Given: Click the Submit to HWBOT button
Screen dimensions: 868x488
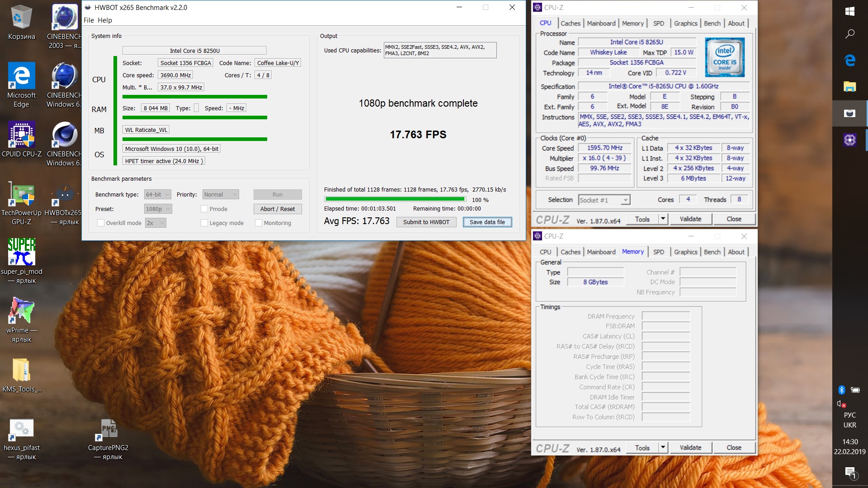Looking at the screenshot, I should tap(426, 222).
